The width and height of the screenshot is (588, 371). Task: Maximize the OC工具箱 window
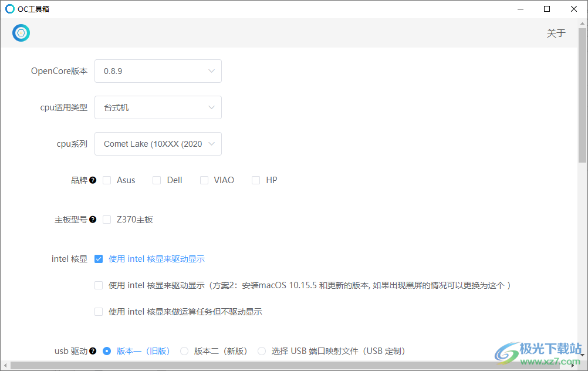[x=547, y=9]
